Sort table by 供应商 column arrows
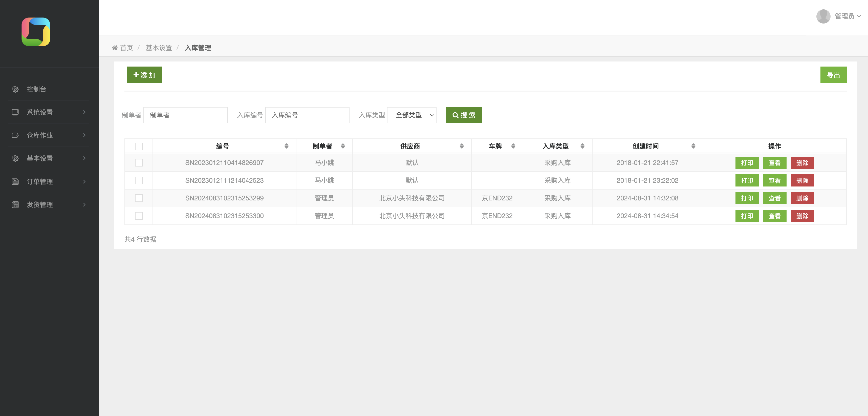 click(462, 146)
